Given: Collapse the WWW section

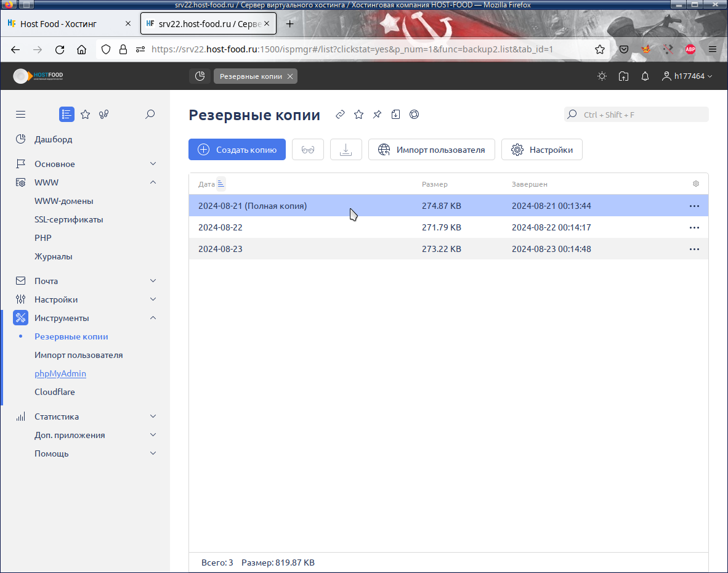Looking at the screenshot, I should [x=86, y=182].
